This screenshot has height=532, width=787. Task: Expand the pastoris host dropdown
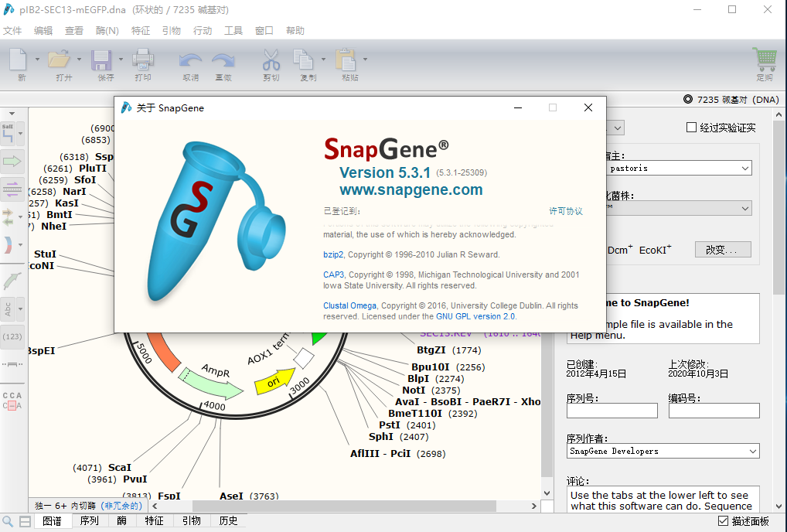click(745, 168)
